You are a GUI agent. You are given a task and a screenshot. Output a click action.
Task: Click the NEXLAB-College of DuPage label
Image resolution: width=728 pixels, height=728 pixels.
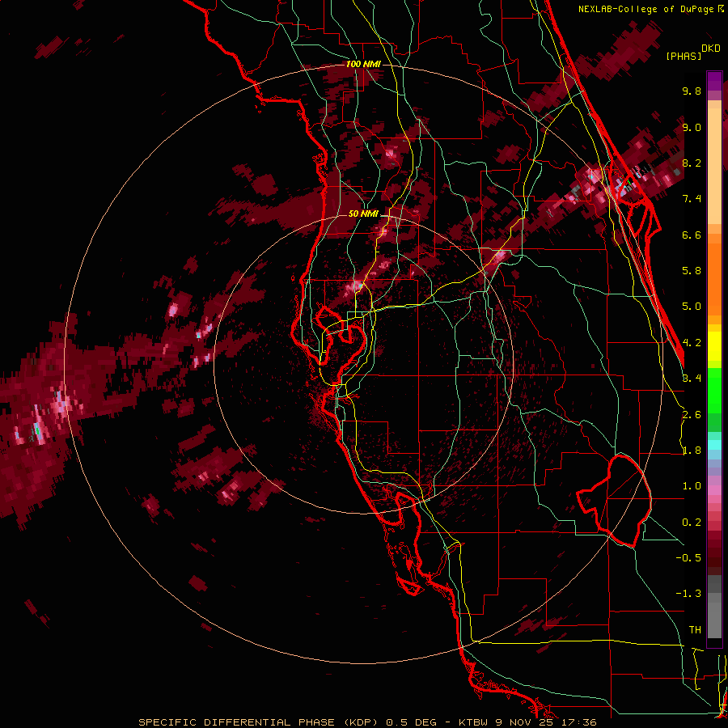[648, 9]
